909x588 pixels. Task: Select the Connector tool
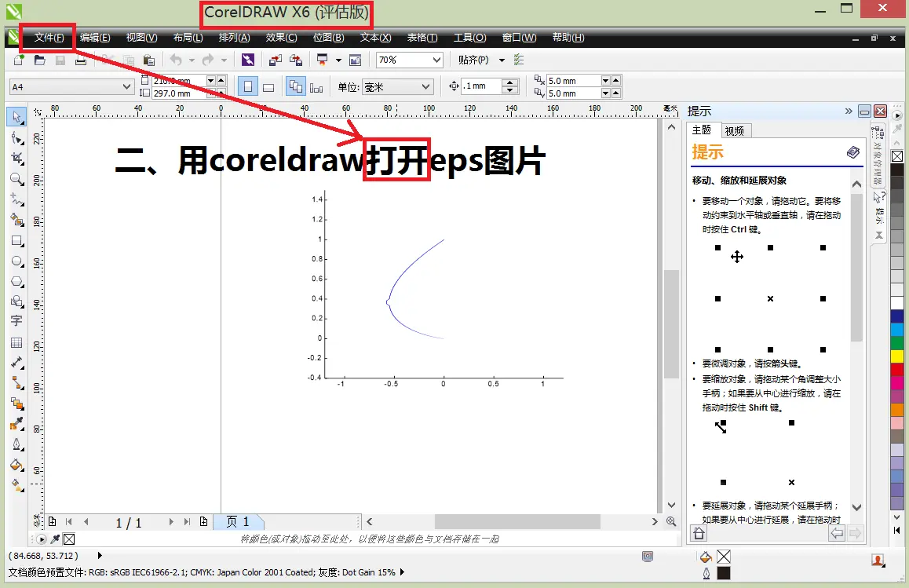click(16, 383)
